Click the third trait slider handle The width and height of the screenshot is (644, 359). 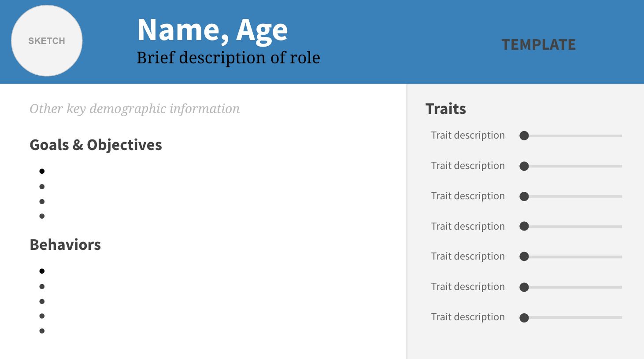point(524,196)
